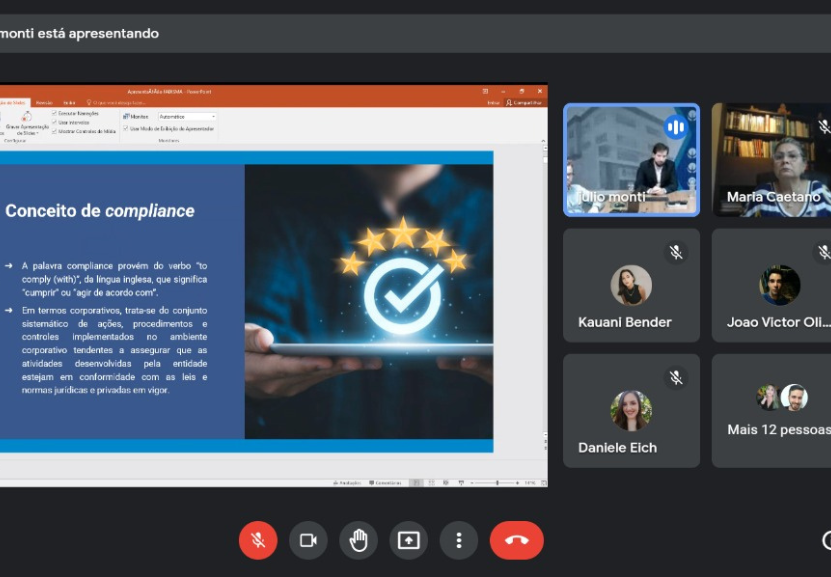Unmute the microphone in the call bar
The width and height of the screenshot is (831, 577).
click(257, 540)
